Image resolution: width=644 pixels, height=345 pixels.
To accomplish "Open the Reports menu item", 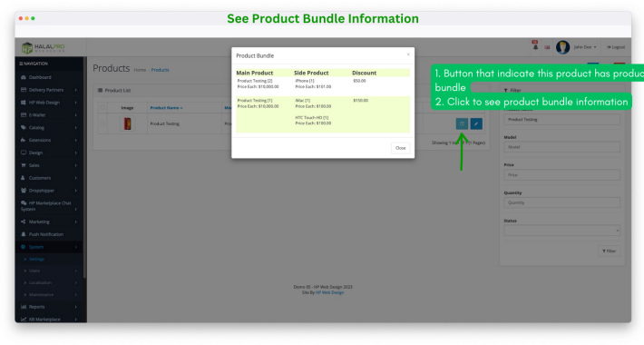I will 49,307.
